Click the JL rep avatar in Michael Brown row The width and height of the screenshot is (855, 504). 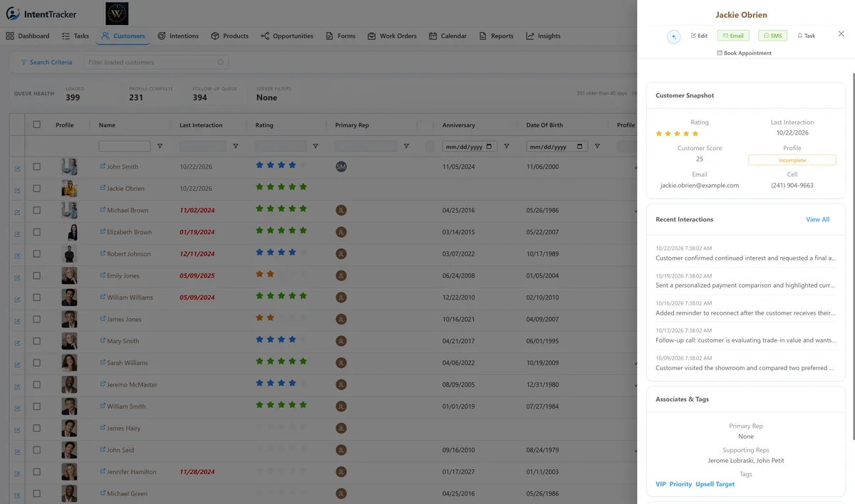pyautogui.click(x=341, y=210)
